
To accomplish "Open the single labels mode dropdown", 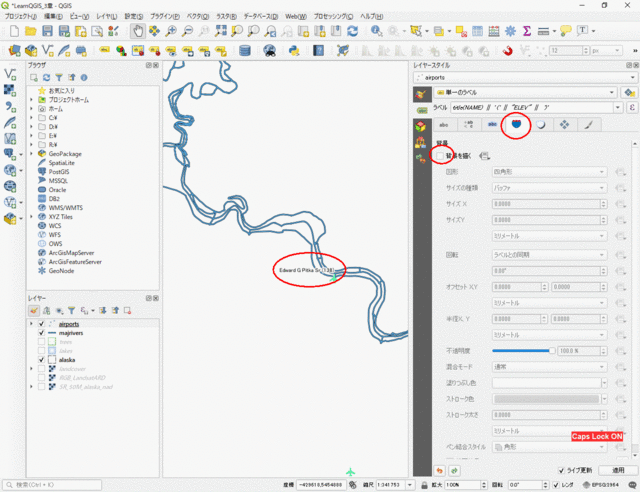I will pos(525,93).
